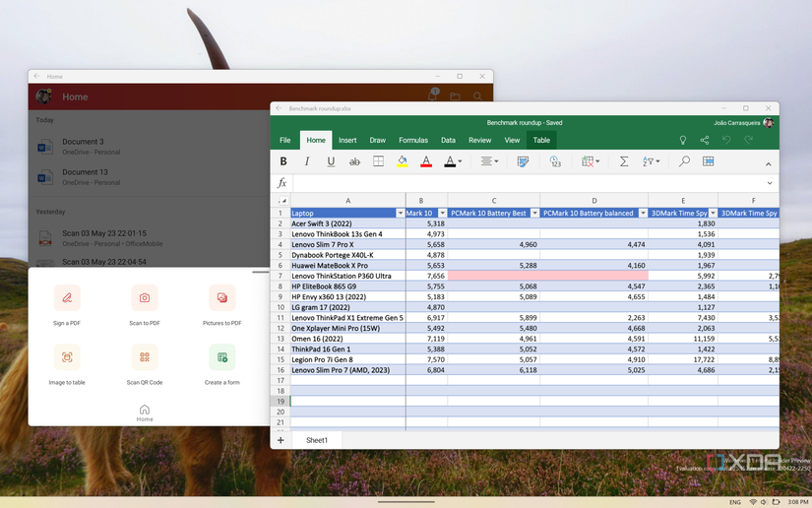Open folder icon in Office Home header
The height and width of the screenshot is (508, 812).
click(x=455, y=96)
